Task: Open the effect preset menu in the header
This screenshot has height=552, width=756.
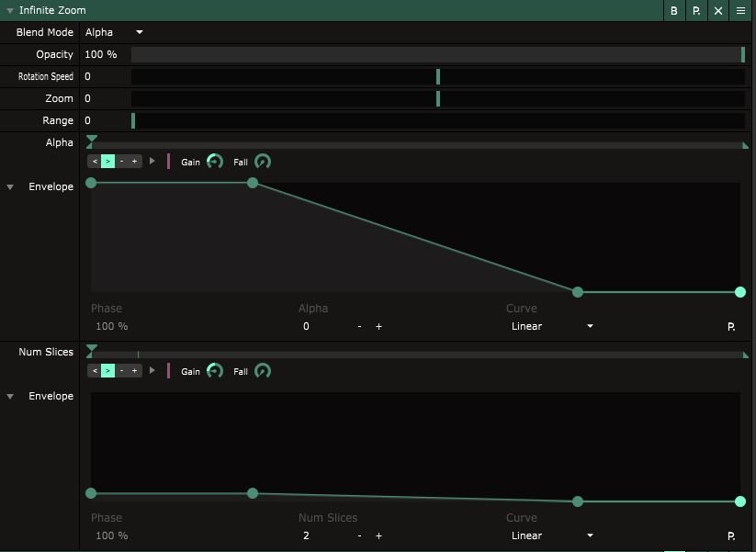Action: pyautogui.click(x=696, y=11)
